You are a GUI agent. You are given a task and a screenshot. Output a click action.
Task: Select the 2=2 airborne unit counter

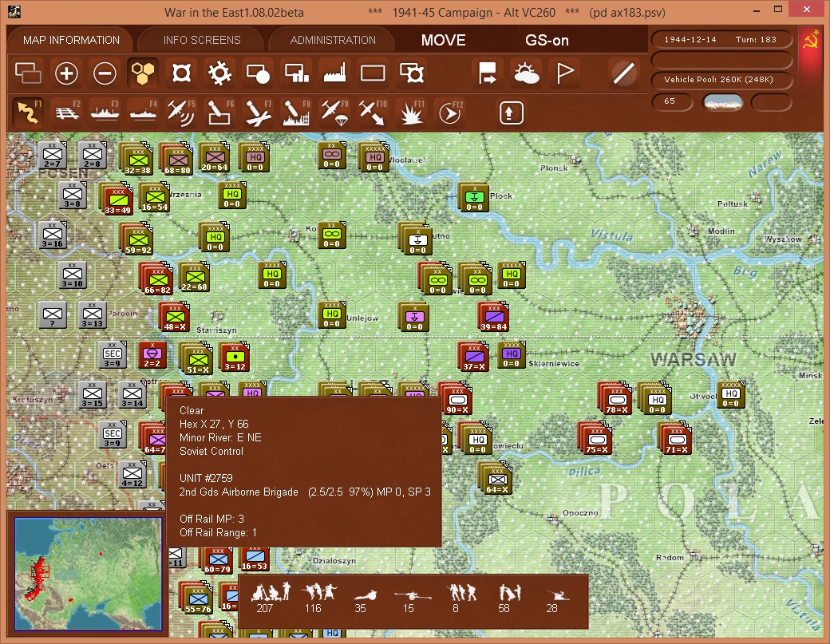click(x=152, y=354)
